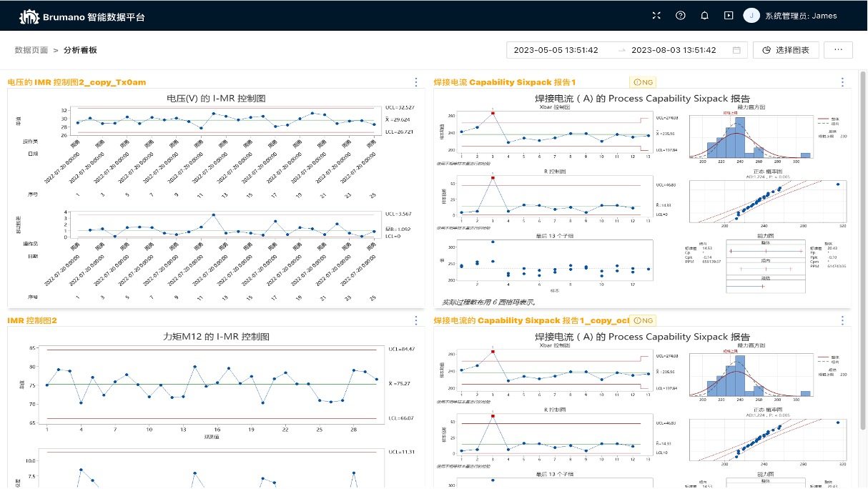Click the calendar icon in date range
The width and height of the screenshot is (868, 489).
(736, 50)
